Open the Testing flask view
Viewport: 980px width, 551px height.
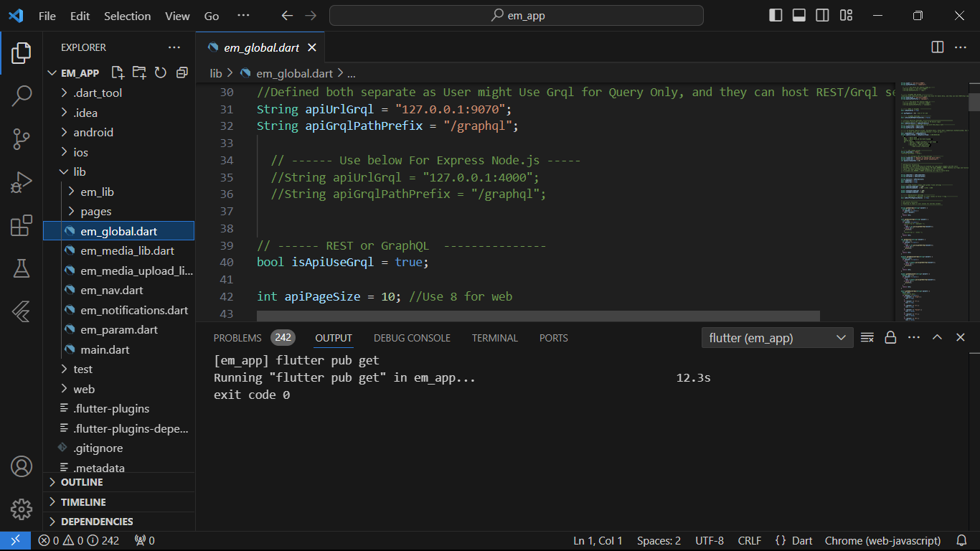[x=22, y=268]
